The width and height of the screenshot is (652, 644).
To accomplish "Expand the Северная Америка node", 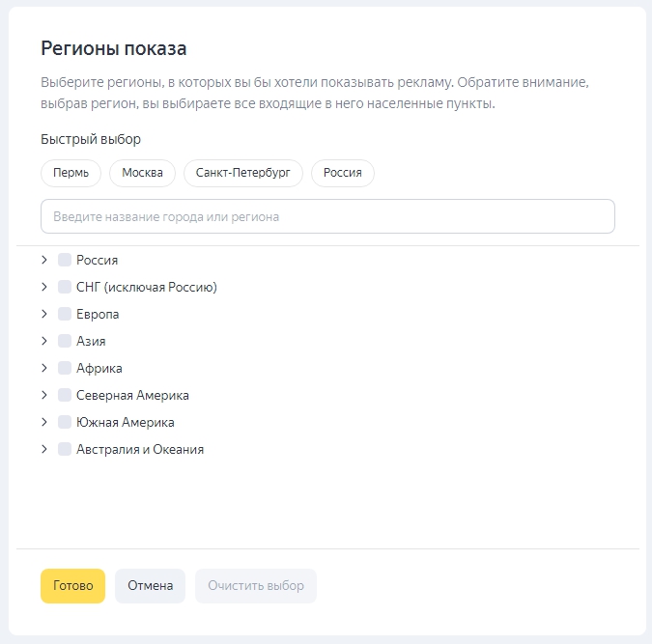I will point(44,395).
